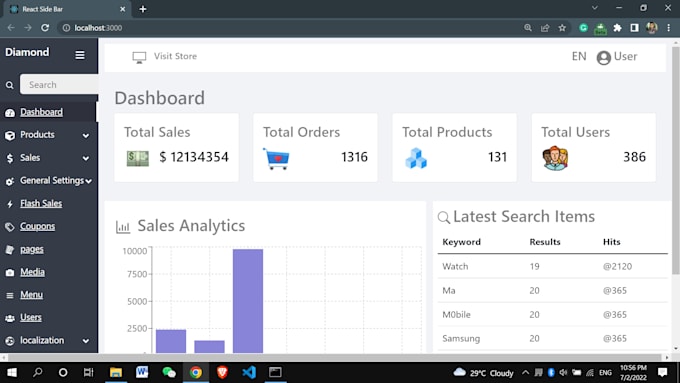Click the sidebar search magnifier icon
680x383 pixels.
click(10, 85)
